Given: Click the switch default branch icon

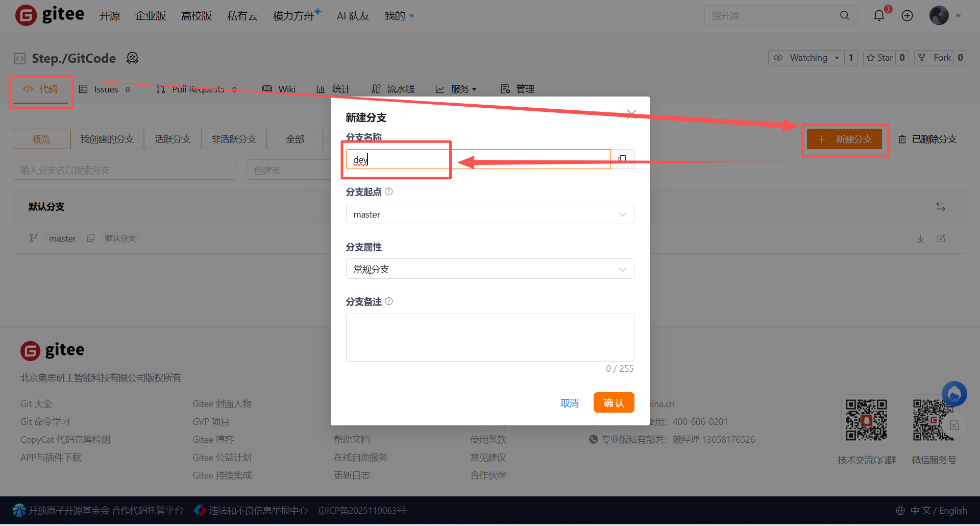Looking at the screenshot, I should (x=941, y=207).
